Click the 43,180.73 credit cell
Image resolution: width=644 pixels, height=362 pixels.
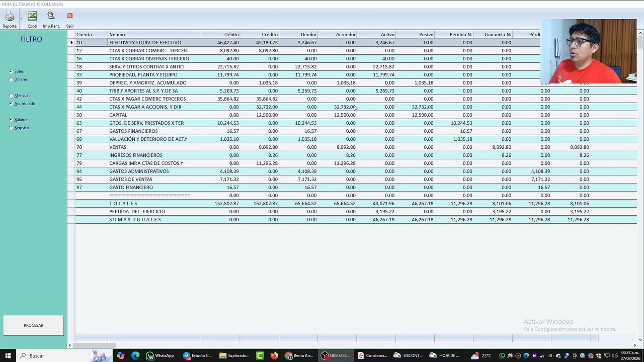260,43
